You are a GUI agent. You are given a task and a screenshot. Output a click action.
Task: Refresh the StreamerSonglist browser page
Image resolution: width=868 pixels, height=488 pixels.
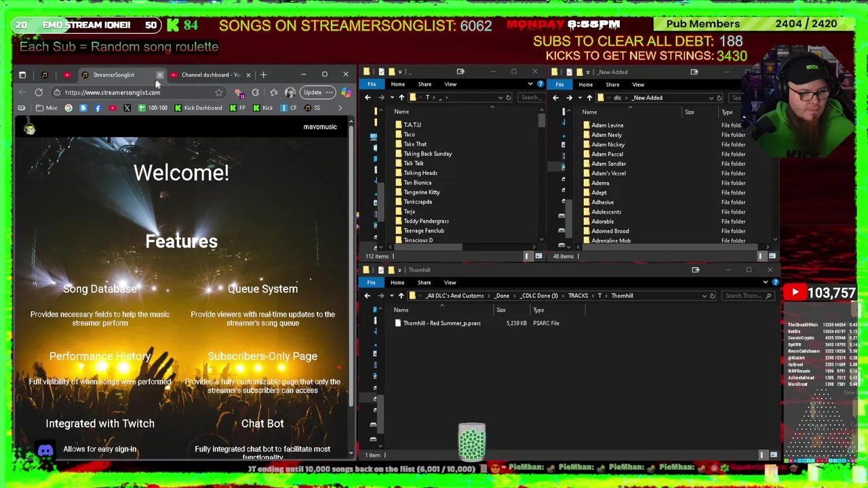(39, 92)
